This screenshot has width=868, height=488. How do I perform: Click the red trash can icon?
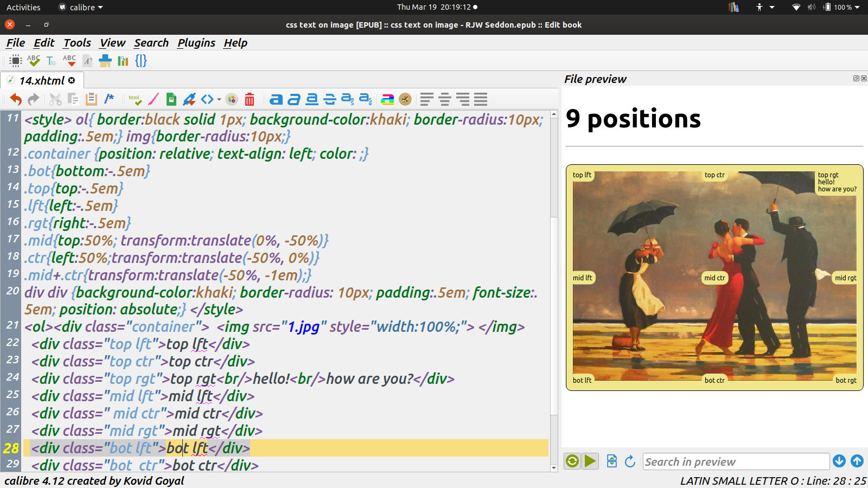(x=250, y=99)
